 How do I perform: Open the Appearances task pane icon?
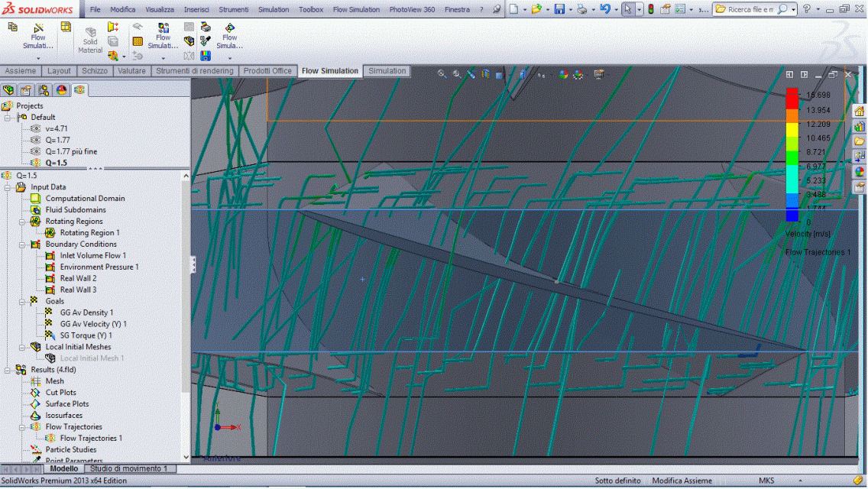click(859, 172)
